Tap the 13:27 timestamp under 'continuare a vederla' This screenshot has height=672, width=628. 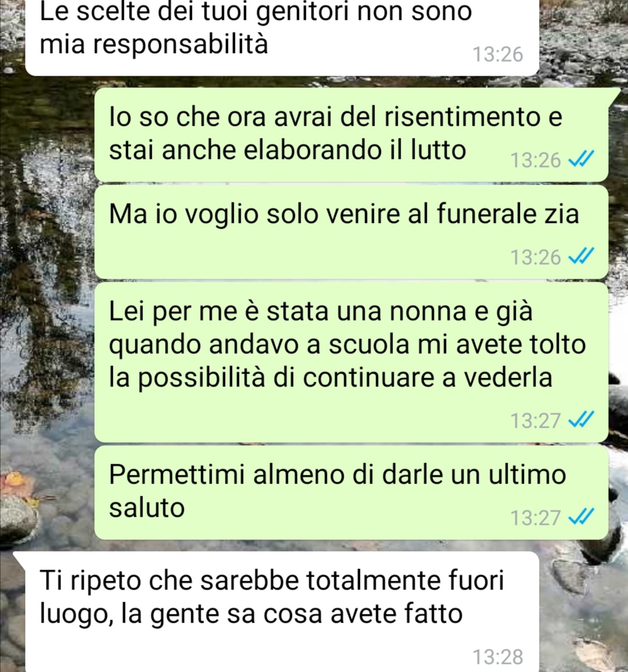(x=536, y=420)
